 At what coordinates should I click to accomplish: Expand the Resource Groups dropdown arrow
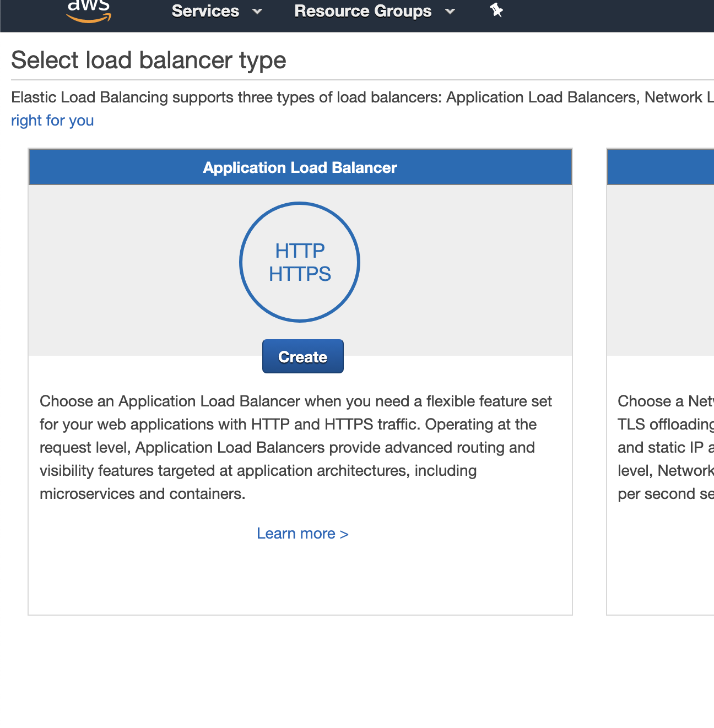pyautogui.click(x=450, y=11)
